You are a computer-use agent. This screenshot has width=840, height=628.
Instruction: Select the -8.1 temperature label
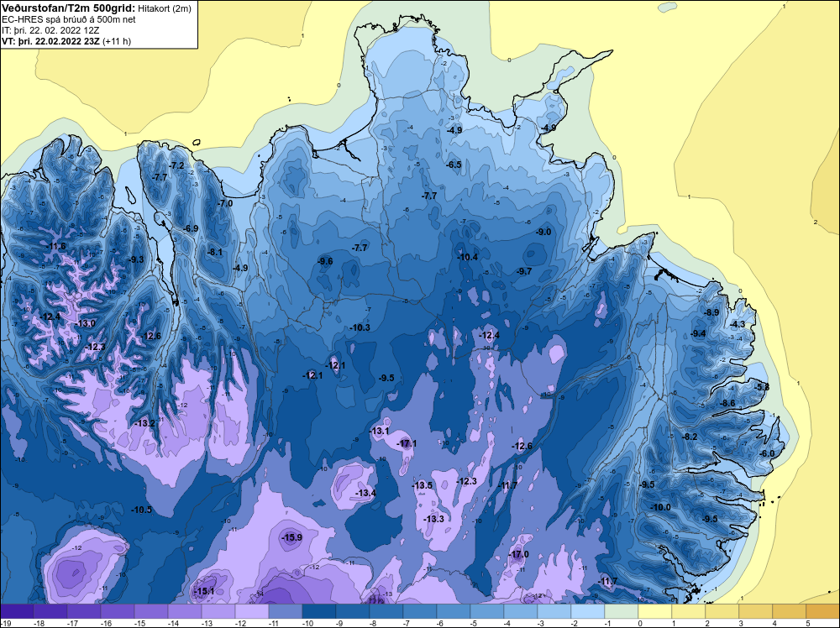pyautogui.click(x=215, y=252)
